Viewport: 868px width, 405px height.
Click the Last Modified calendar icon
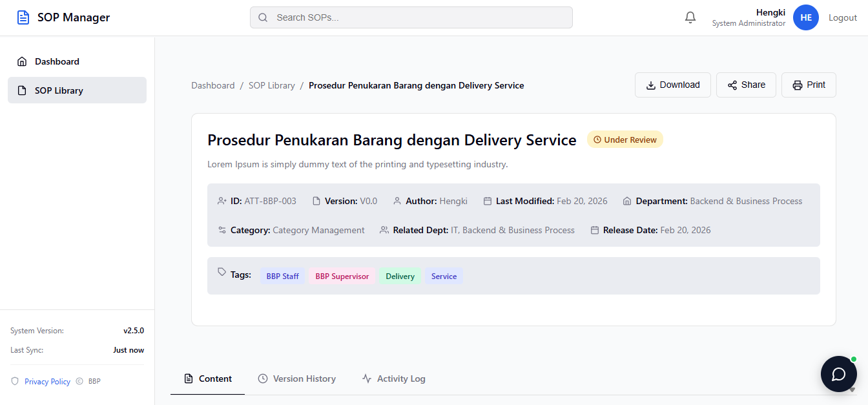(488, 201)
